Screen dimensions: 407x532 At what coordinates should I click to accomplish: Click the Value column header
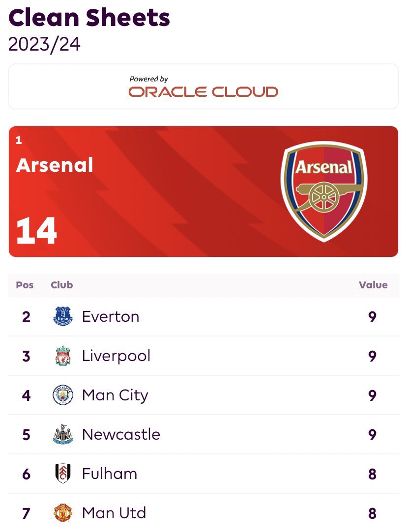tap(373, 285)
